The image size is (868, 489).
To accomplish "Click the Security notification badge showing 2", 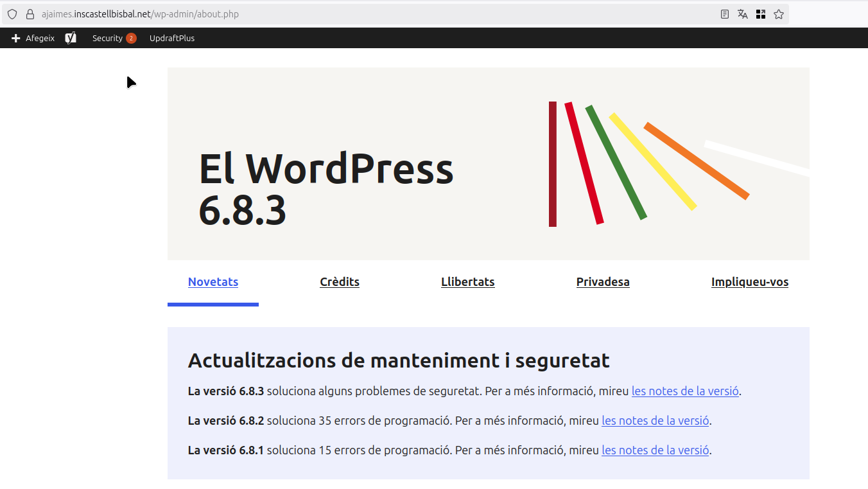I will 131,38.
